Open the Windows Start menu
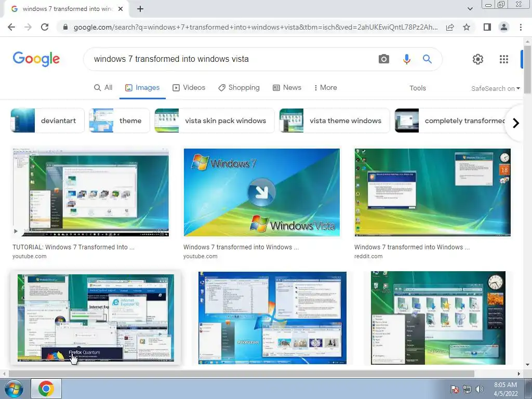 point(14,389)
